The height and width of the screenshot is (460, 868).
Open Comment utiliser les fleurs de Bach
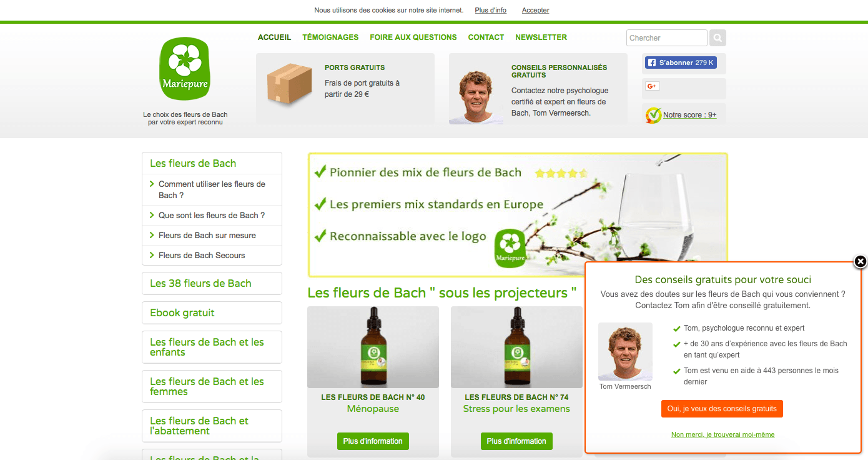[x=212, y=189]
